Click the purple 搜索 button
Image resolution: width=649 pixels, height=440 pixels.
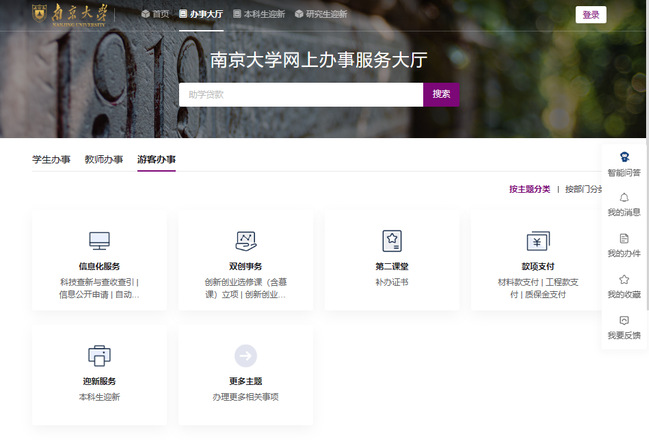tap(441, 94)
